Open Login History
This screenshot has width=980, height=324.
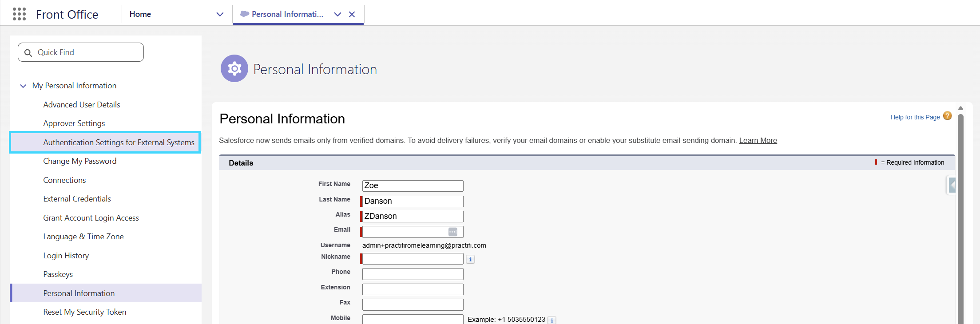(x=66, y=256)
